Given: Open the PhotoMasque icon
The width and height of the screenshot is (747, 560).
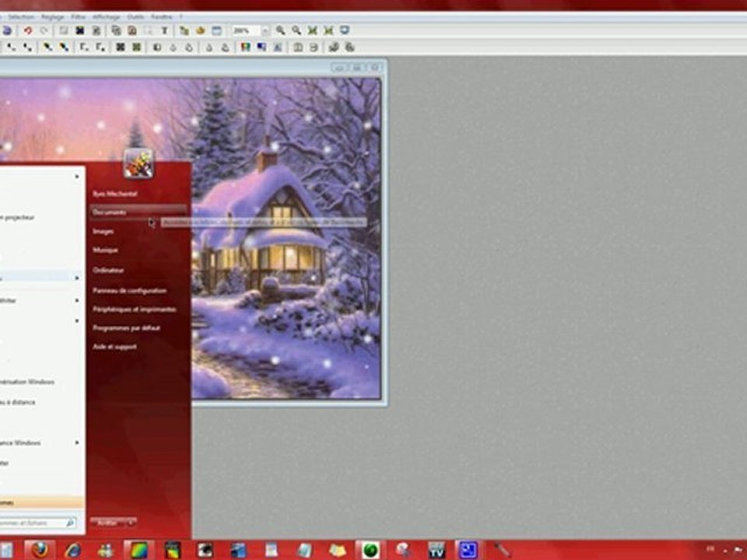Looking at the screenshot, I should point(278,47).
